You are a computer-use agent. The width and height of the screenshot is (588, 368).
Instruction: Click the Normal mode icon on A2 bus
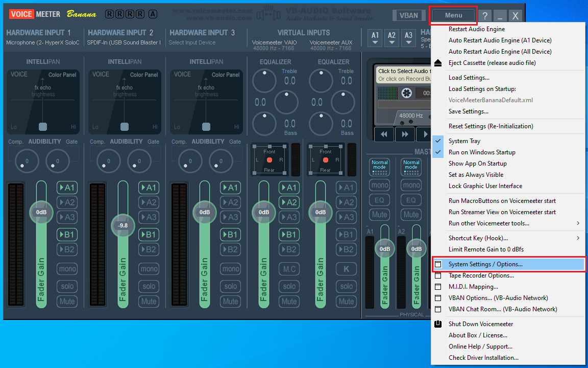(411, 167)
